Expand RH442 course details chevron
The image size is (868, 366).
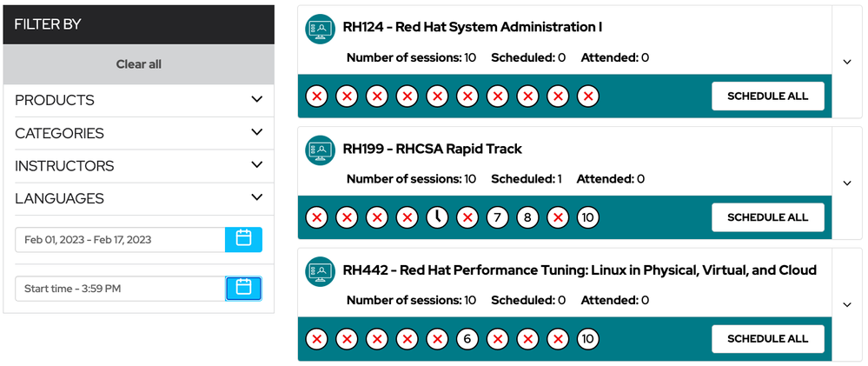(847, 304)
